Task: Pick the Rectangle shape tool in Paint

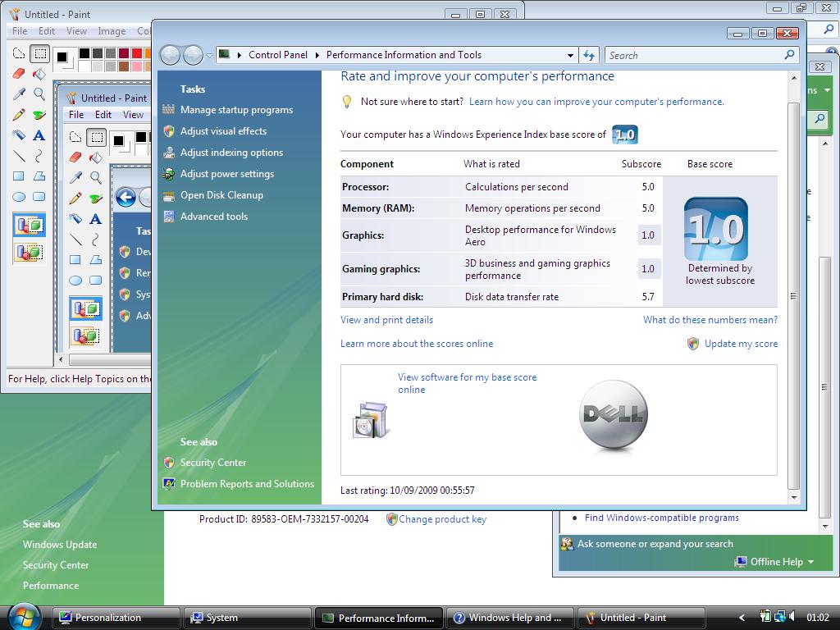Action: pyautogui.click(x=19, y=176)
